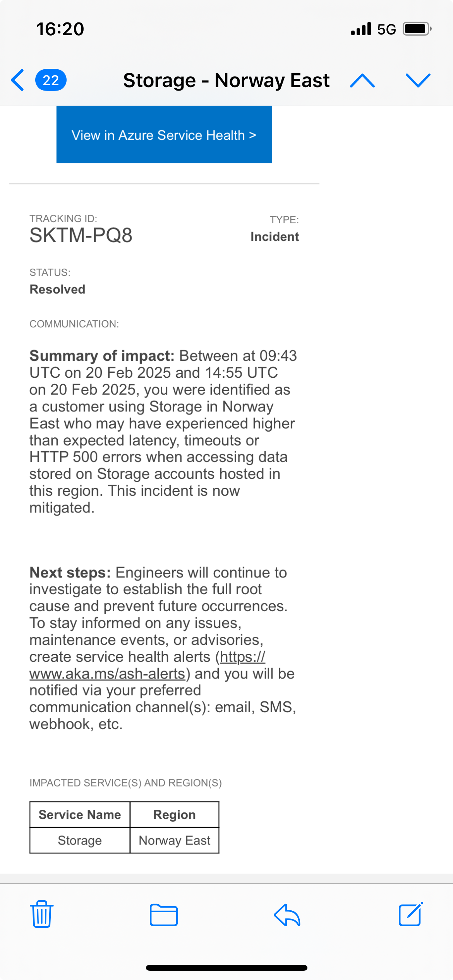Tap the blue 22 unread badge
The height and width of the screenshot is (980, 453).
point(51,80)
